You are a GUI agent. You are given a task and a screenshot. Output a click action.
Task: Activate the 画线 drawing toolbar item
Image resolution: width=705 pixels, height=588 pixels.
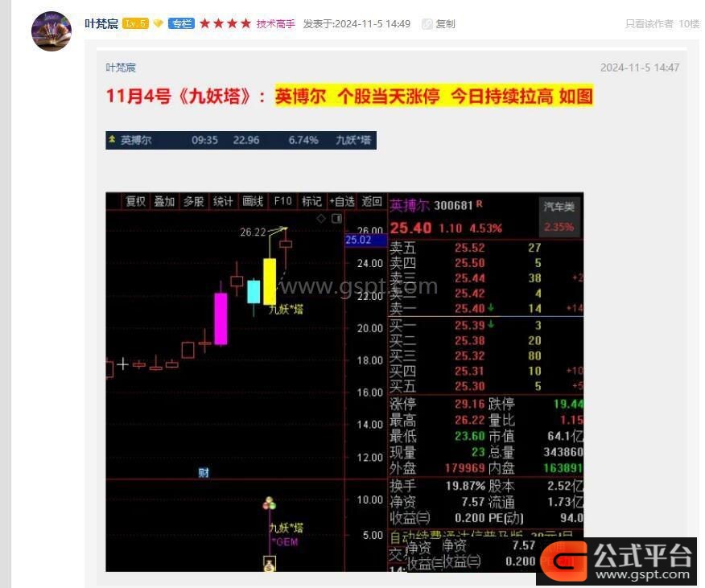(253, 201)
